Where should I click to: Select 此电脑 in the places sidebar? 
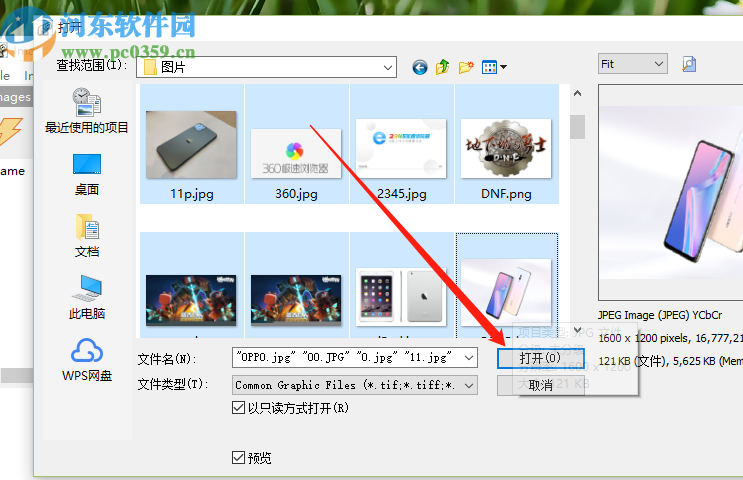(87, 297)
